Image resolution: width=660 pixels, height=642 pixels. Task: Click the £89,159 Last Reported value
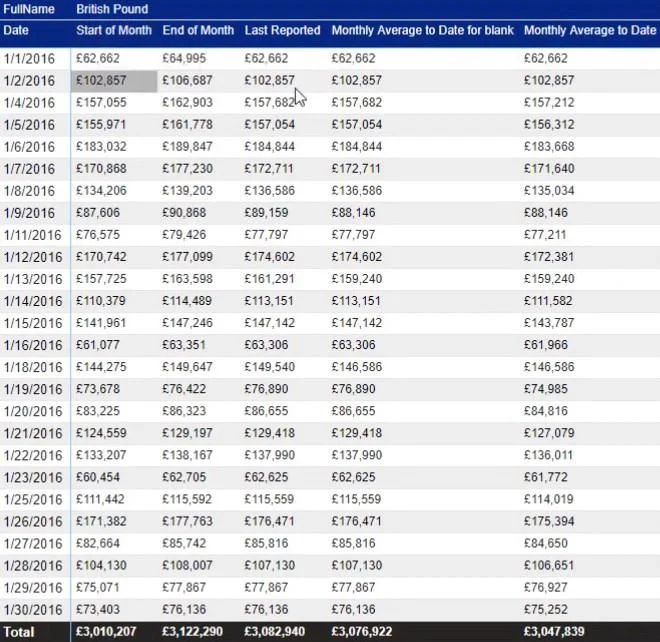(266, 213)
